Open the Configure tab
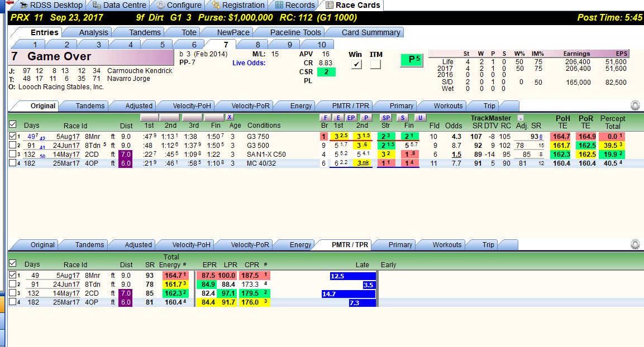 tap(179, 6)
